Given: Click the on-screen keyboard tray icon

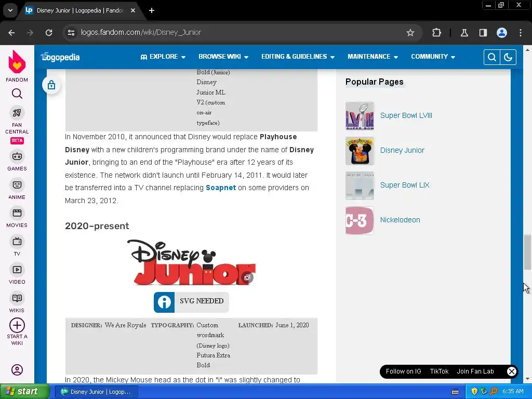Looking at the screenshot, I should 455,392.
